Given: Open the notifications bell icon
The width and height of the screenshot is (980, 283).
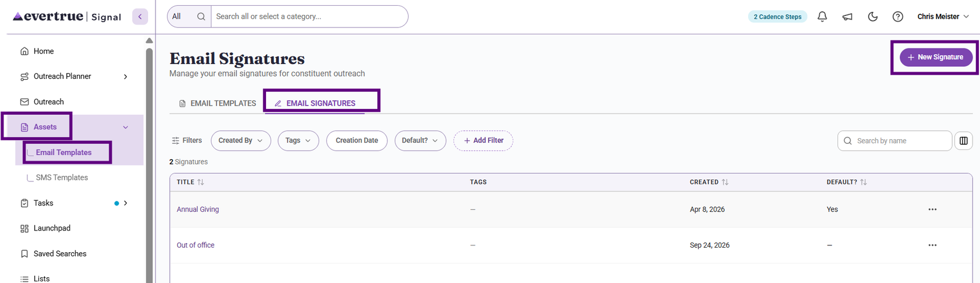Looking at the screenshot, I should point(822,17).
